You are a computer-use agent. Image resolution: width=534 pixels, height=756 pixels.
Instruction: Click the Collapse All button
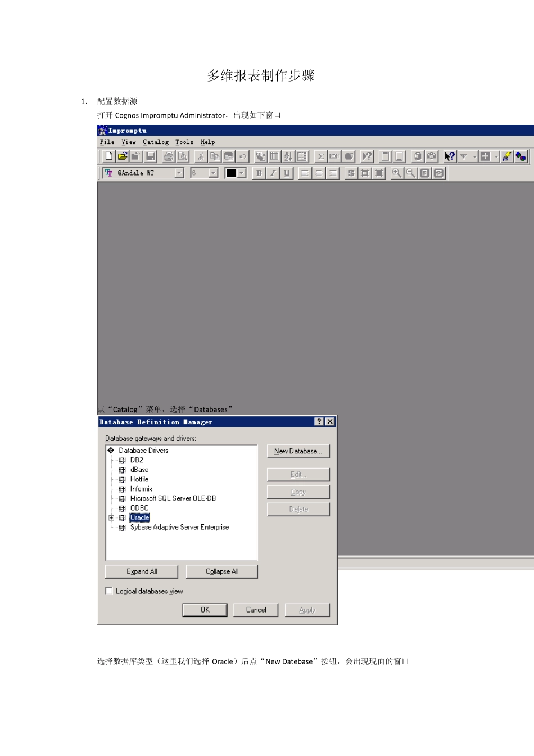(222, 571)
